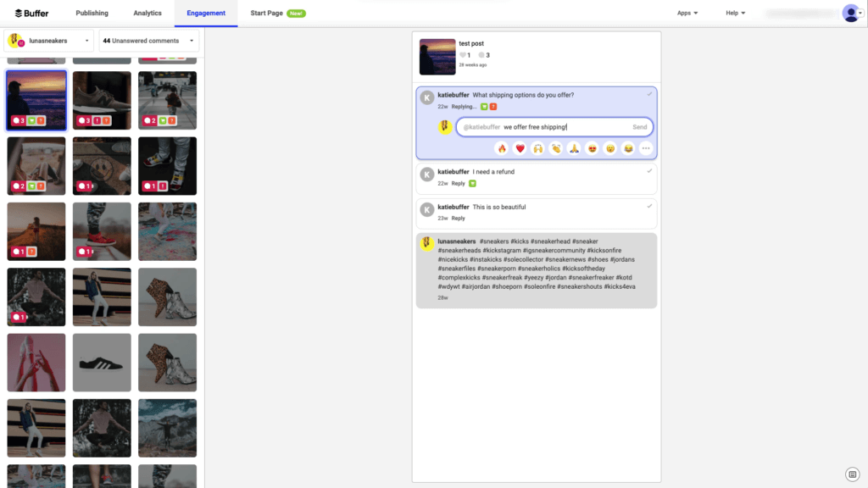Mark shipping options comment as done
Screen dimensions: 868x488
(x=649, y=94)
